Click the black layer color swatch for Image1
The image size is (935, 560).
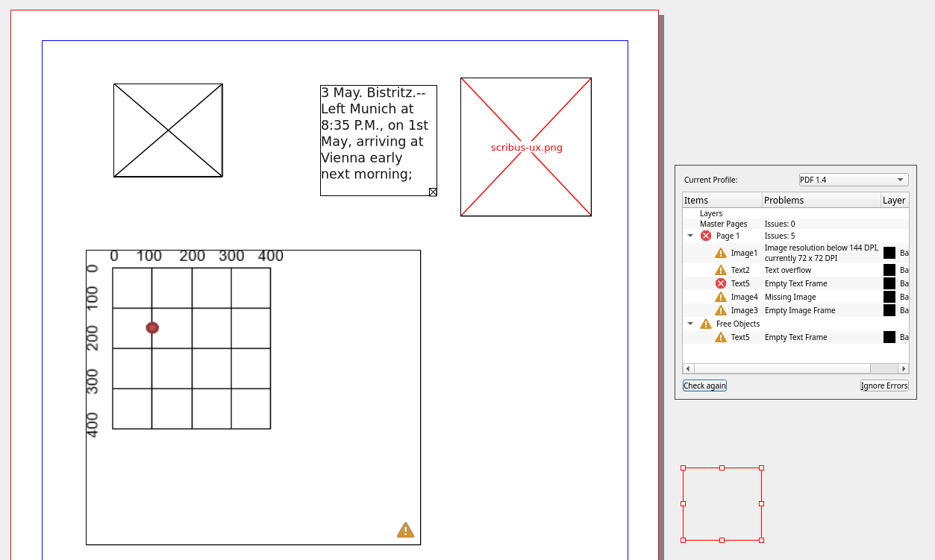pos(889,253)
